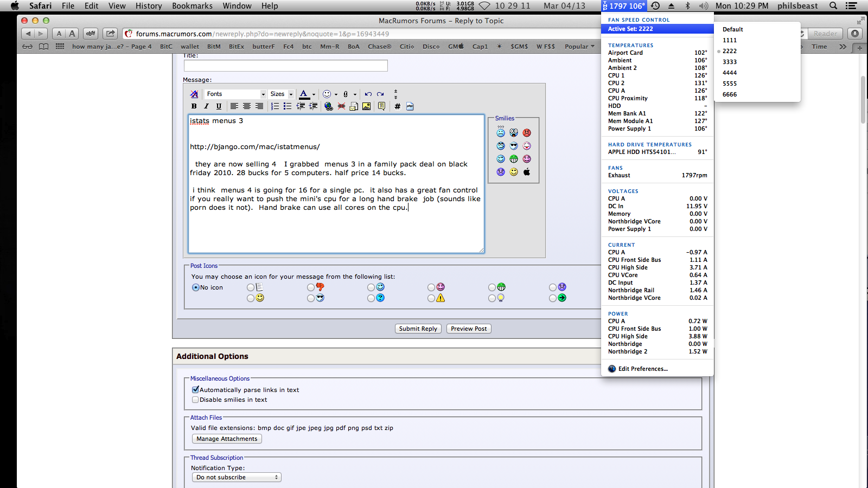This screenshot has height=488, width=868.
Task: Increase indent in the editor
Action: pos(313,106)
